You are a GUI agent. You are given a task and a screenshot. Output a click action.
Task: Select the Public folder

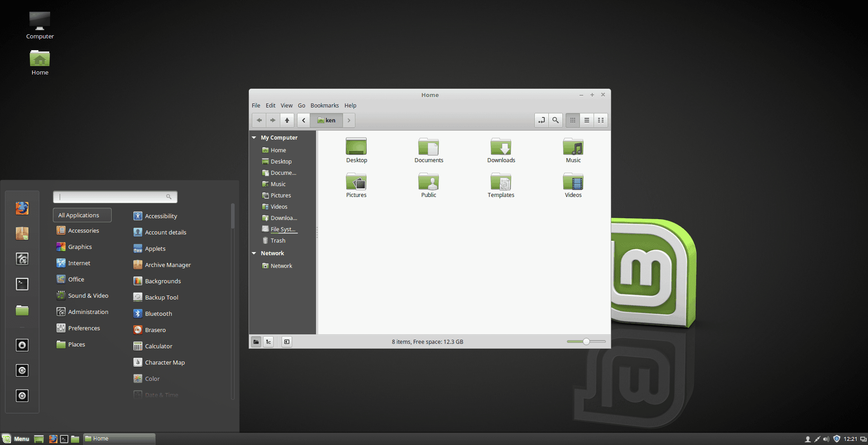coord(429,185)
